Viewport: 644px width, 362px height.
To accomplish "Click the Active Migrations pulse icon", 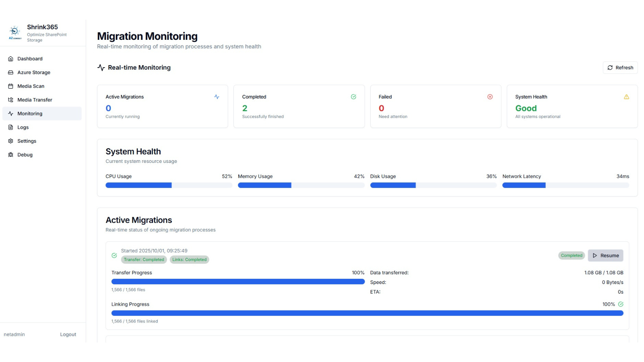I will (217, 97).
